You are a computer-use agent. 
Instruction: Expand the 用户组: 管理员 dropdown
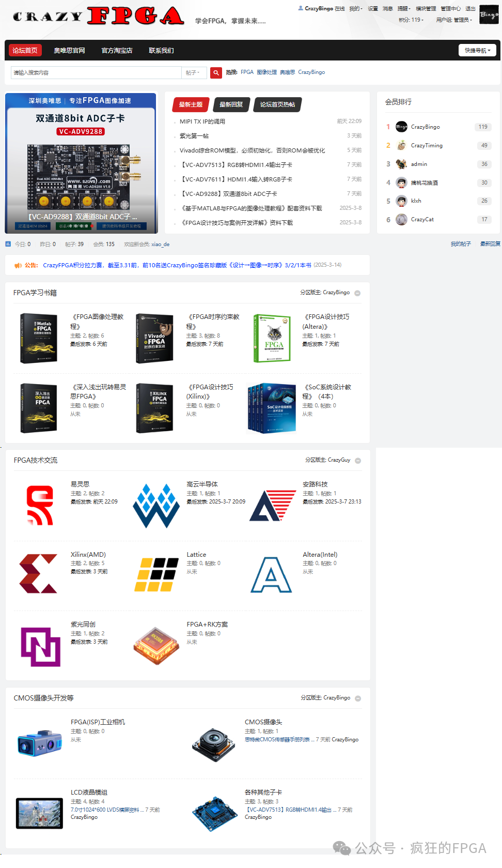(454, 20)
